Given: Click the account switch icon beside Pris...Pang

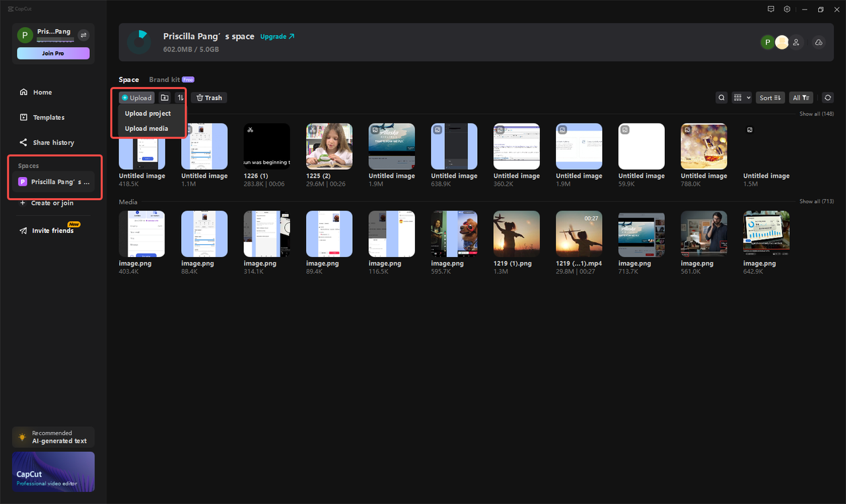Looking at the screenshot, I should (83, 34).
